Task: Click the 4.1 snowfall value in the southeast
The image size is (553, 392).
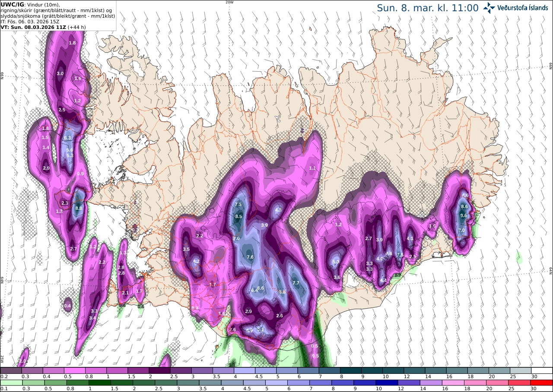Action: pyautogui.click(x=410, y=238)
